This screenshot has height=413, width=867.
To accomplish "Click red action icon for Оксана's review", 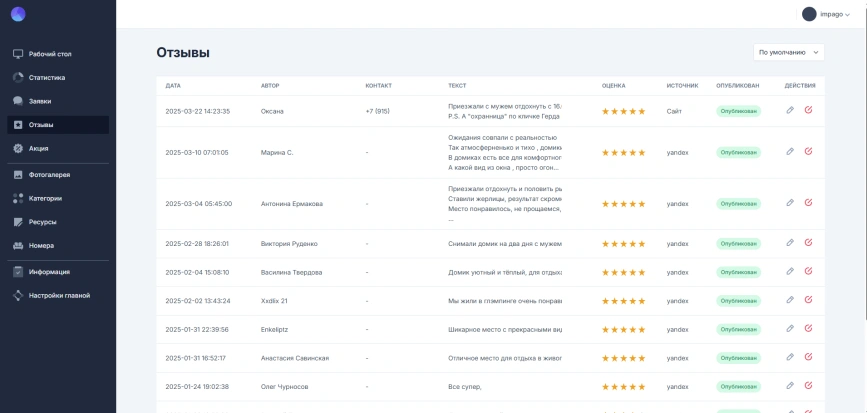I will click(808, 110).
